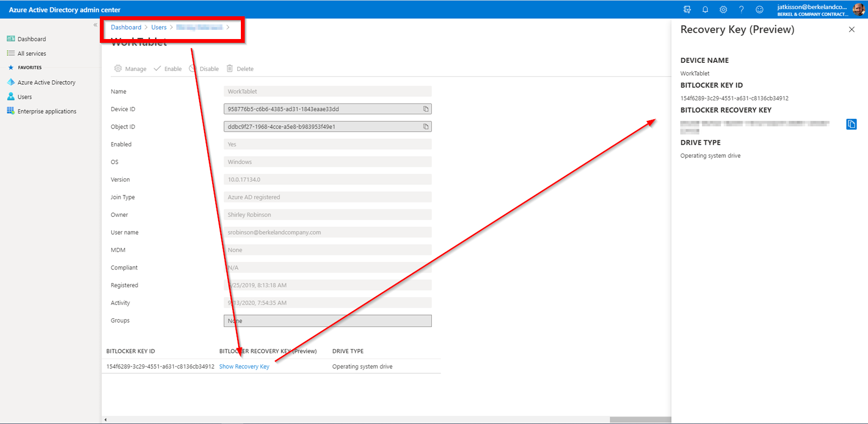Image resolution: width=868 pixels, height=424 pixels.
Task: Click BitLocker Key ID value in side panel
Action: (735, 98)
